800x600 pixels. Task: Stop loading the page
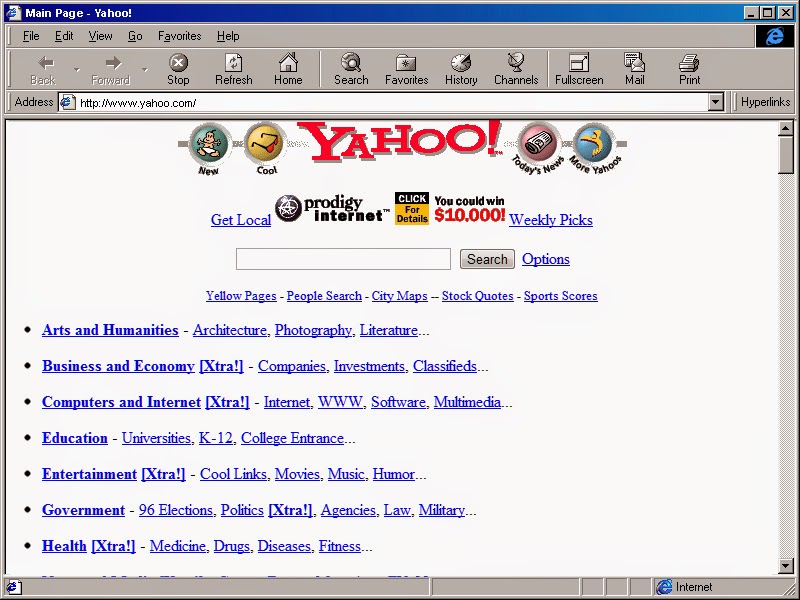pos(178,70)
